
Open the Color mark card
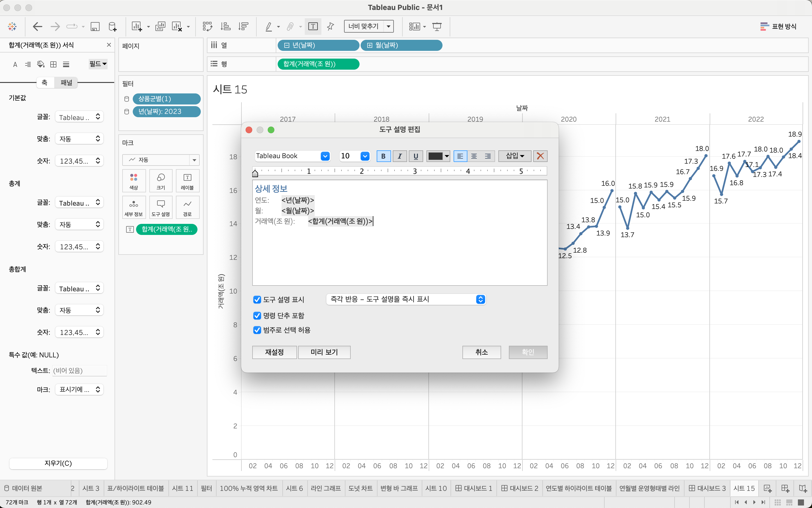point(134,181)
